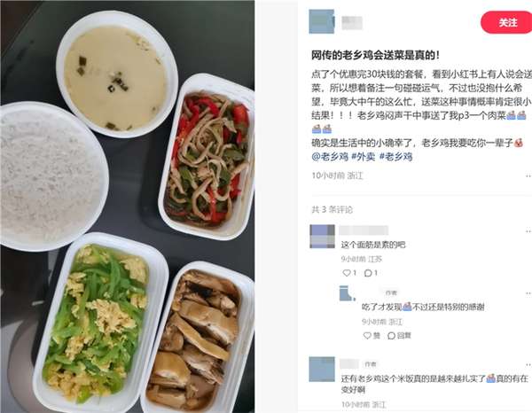This screenshot has width=532, height=413.
Task: Click the blurred post author username
Action: pyautogui.click(x=352, y=23)
